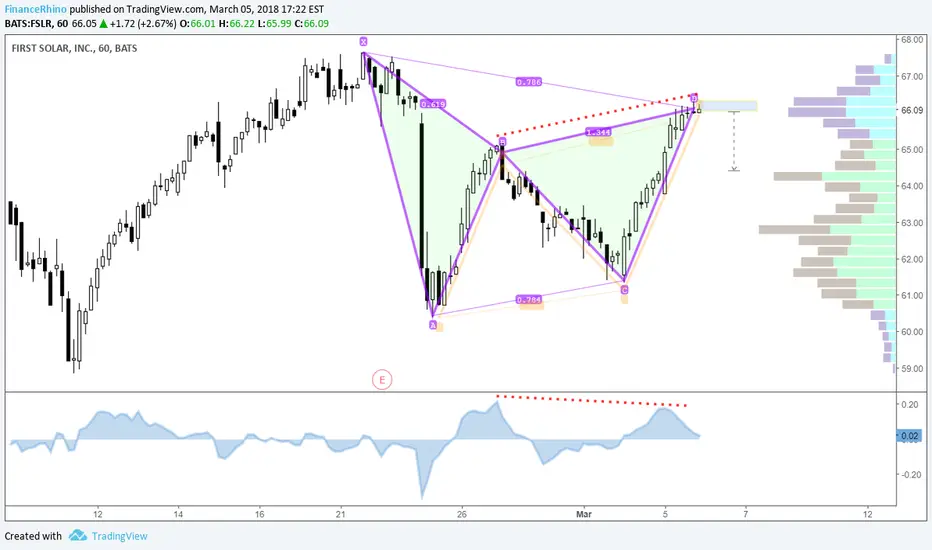Select the C point label of pattern
The image size is (932, 550).
pyautogui.click(x=624, y=290)
